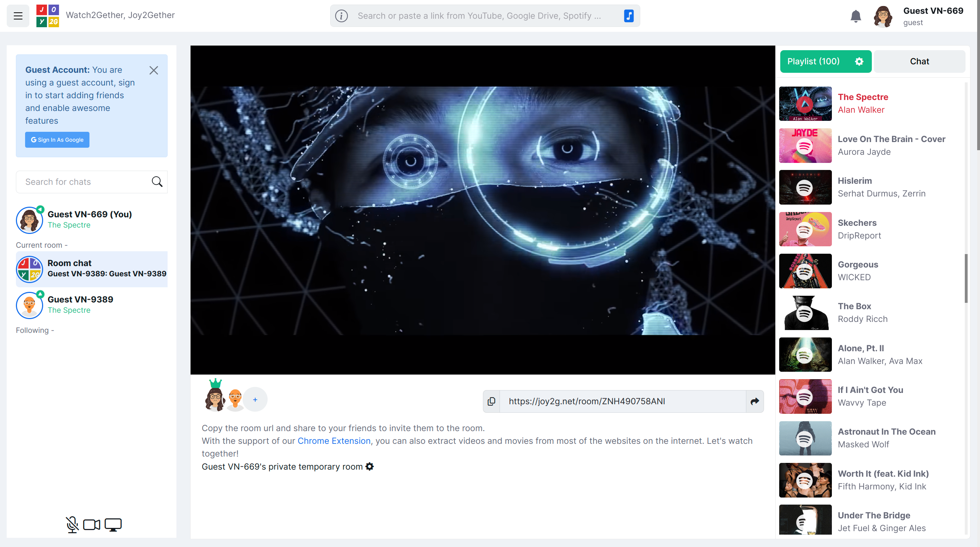
Task: Copy the room URL with copy icon
Action: [491, 401]
